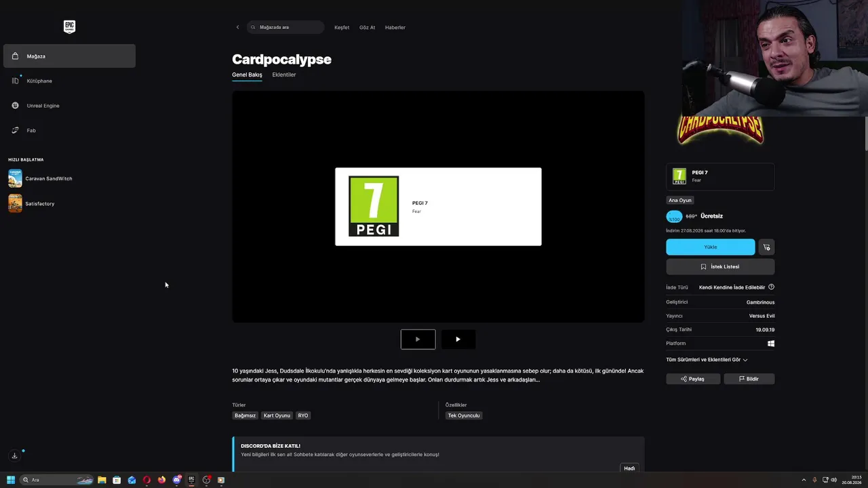Open Microsoft Store from taskbar
Screen dimensions: 868x488
pyautogui.click(x=117, y=480)
